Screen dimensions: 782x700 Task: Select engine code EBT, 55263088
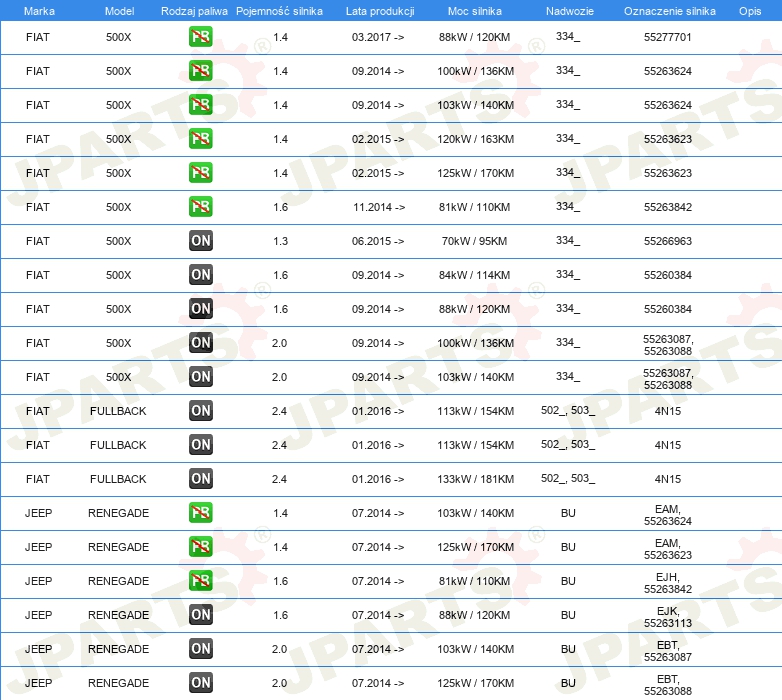click(667, 685)
